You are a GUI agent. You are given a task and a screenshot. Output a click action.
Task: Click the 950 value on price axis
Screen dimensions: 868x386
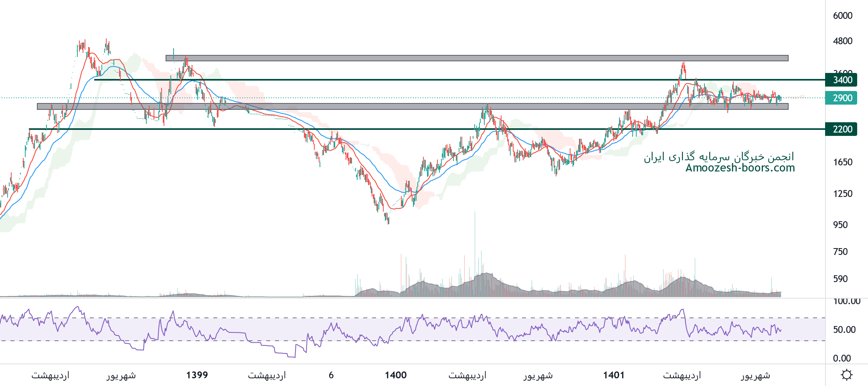coord(840,225)
